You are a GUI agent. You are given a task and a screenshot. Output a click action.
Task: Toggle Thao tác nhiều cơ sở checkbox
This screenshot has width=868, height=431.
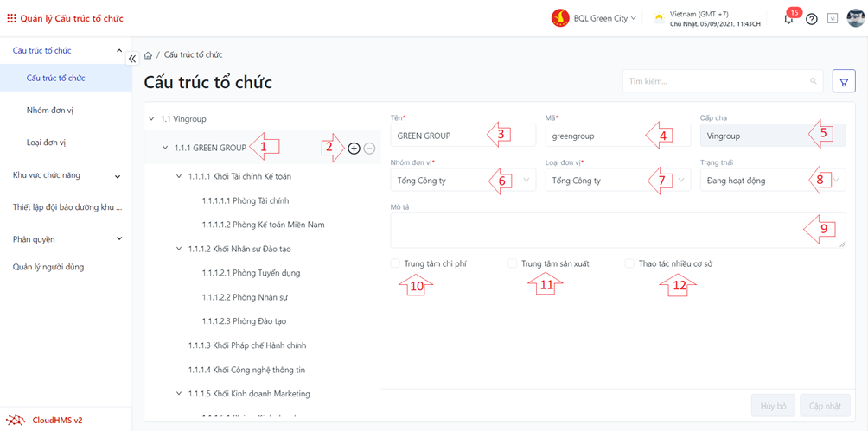tap(629, 263)
